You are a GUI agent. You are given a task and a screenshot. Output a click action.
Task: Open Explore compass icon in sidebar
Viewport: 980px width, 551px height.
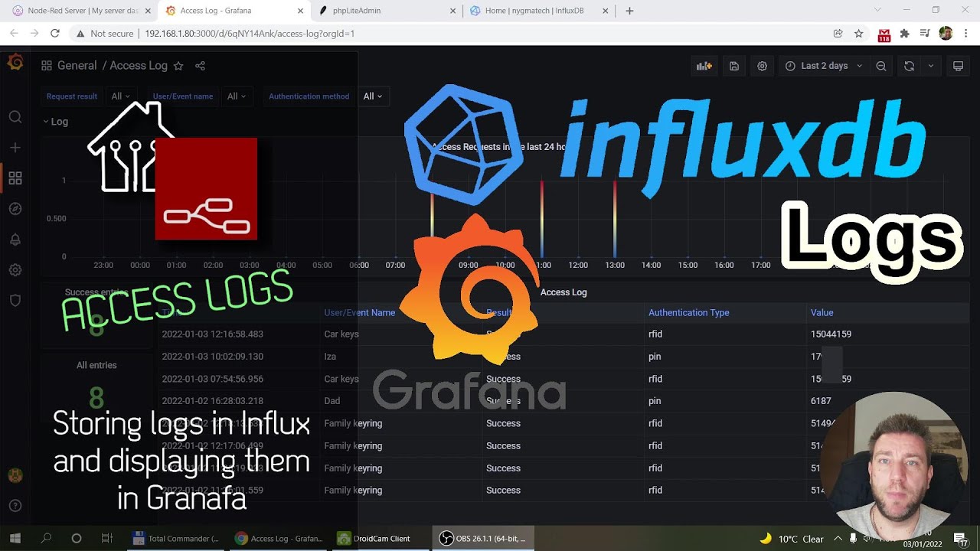pos(15,209)
